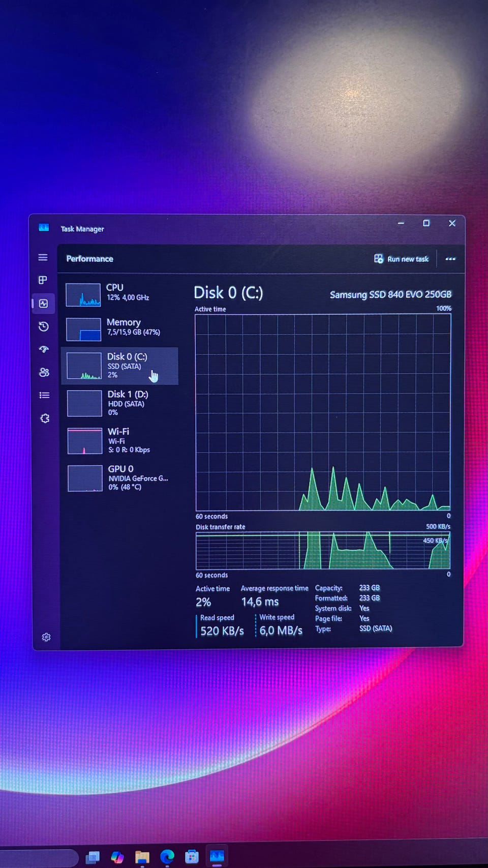Viewport: 488px width, 868px height.
Task: Select the CPU performance entry
Action: click(119, 295)
